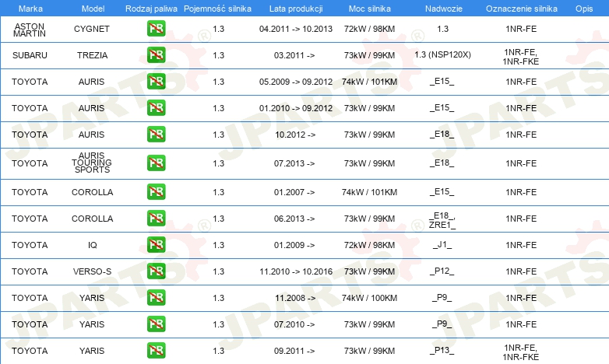Click the Model column header
609x364 pixels.
93,9
